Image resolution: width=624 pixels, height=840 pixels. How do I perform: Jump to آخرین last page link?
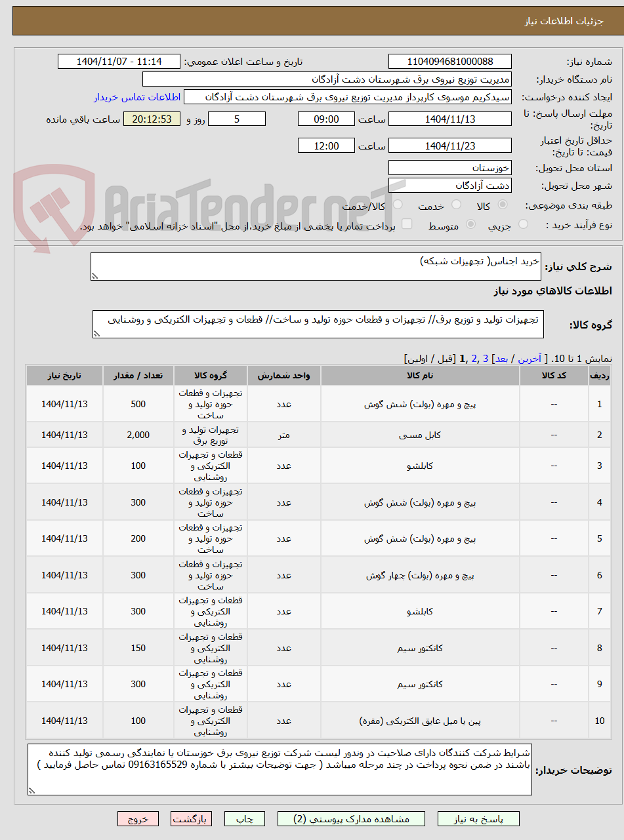point(531,359)
